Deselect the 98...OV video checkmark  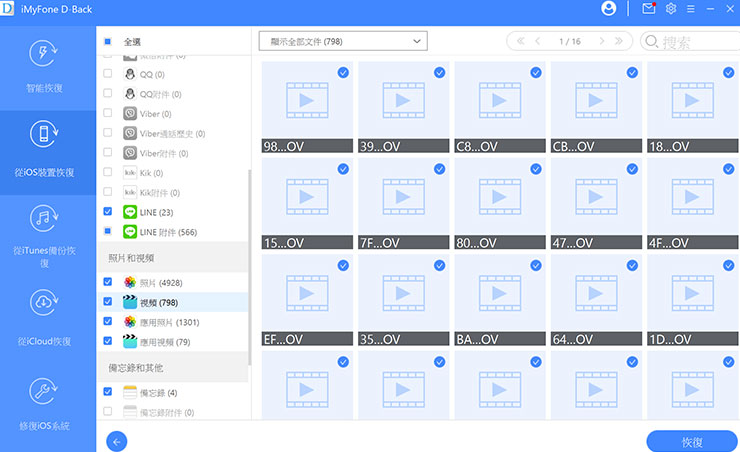(343, 73)
